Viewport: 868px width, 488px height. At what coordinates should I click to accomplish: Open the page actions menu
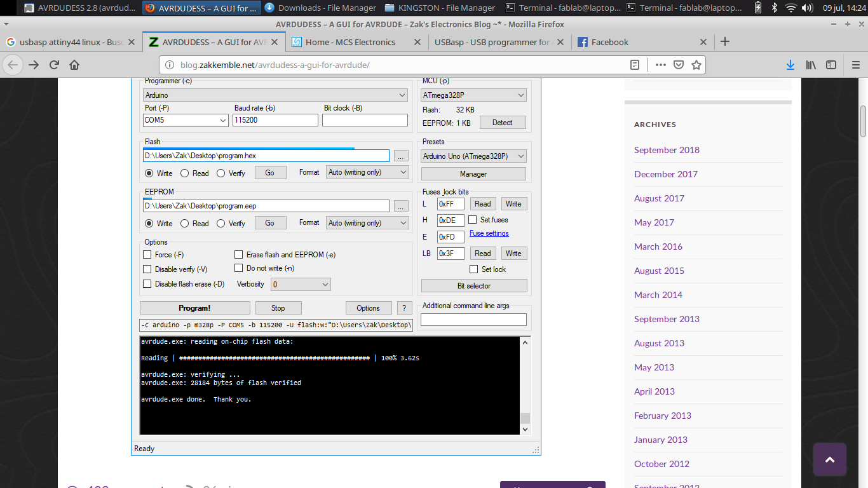tap(660, 65)
